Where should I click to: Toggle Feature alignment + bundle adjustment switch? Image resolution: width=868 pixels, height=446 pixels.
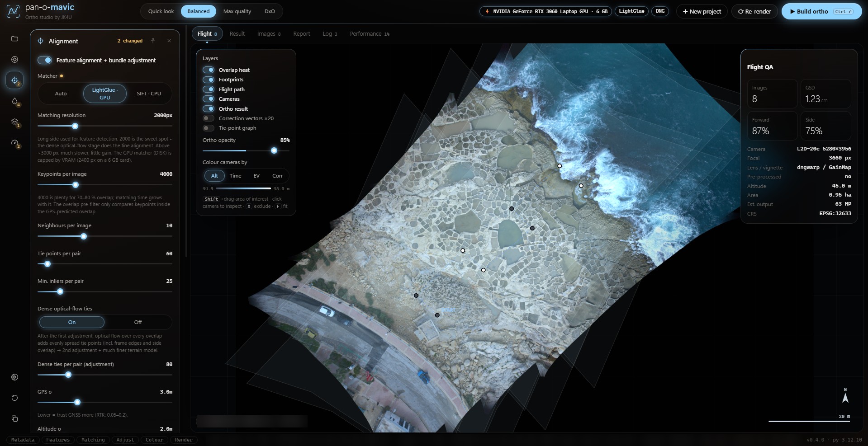[x=45, y=60]
